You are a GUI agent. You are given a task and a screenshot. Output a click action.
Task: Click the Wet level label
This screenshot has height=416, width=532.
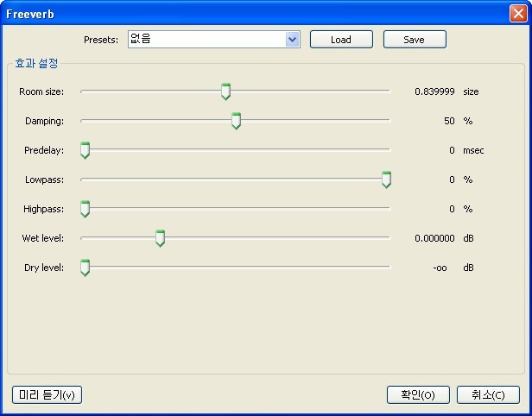coord(43,238)
